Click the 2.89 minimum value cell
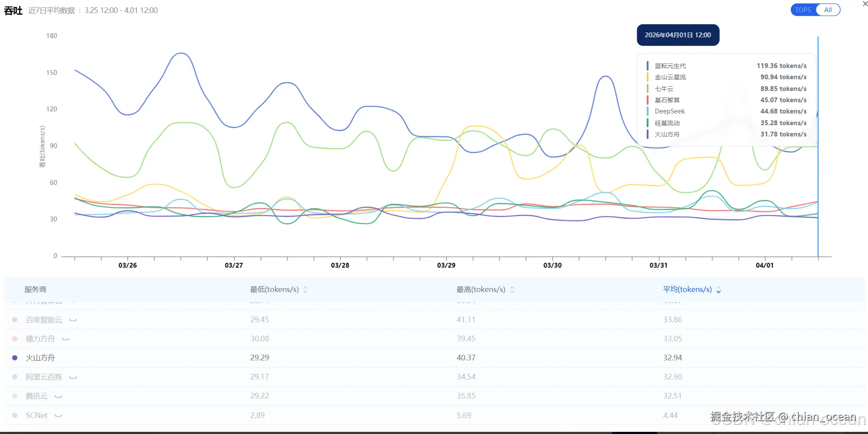The image size is (868, 434). 257,415
